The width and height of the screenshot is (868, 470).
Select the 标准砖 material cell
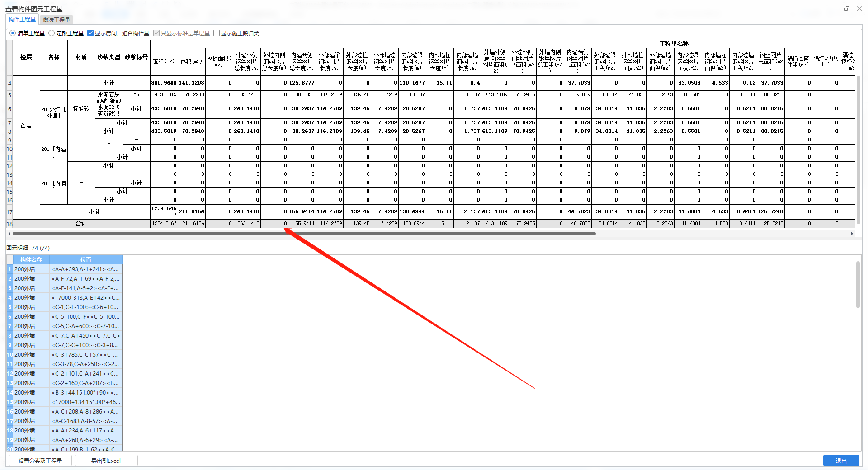coord(81,109)
